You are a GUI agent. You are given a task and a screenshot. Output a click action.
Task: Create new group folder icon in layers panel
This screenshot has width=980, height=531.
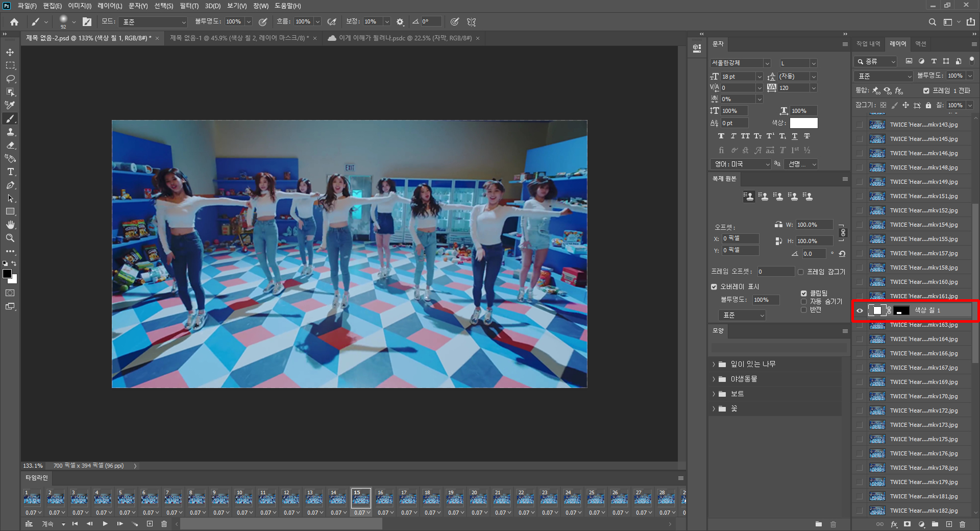click(935, 524)
